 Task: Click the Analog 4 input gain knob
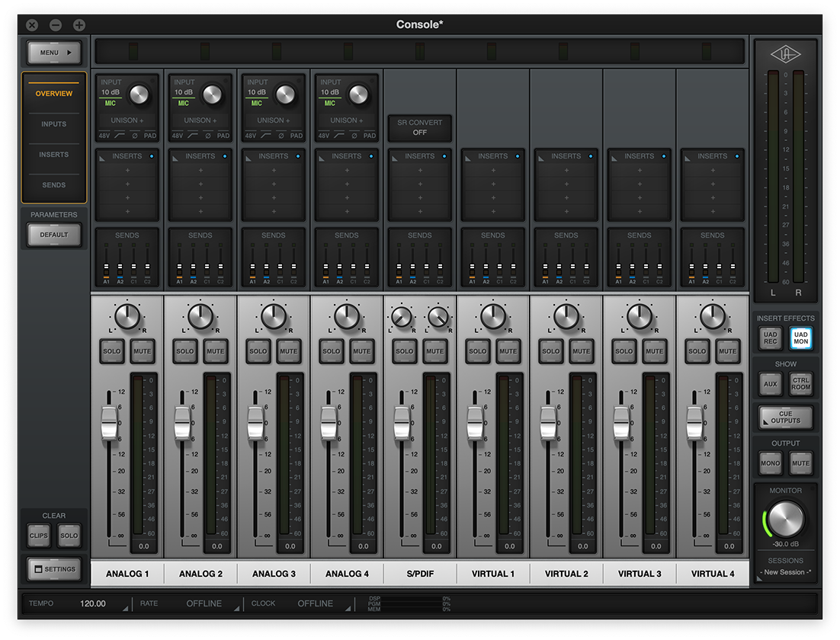358,94
